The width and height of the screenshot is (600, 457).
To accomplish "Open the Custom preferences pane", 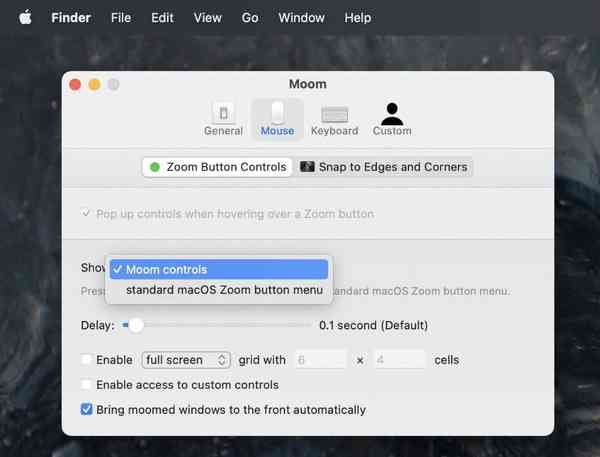I will [x=392, y=119].
